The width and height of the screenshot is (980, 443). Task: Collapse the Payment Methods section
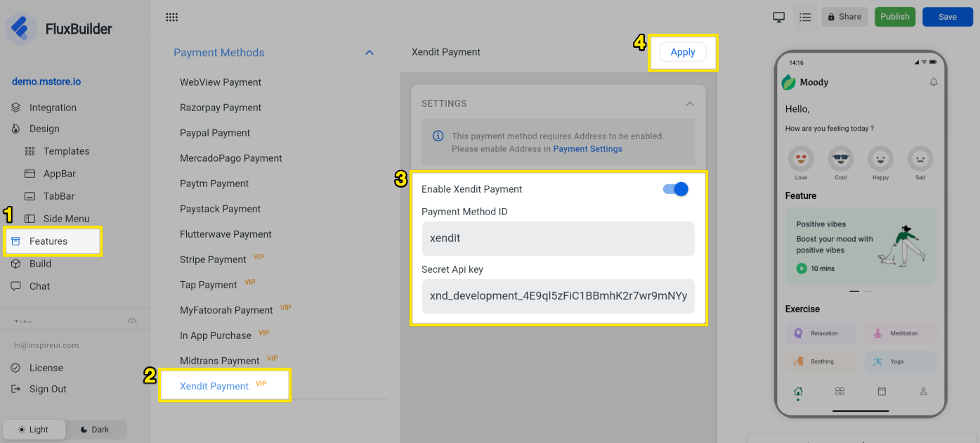click(x=370, y=53)
